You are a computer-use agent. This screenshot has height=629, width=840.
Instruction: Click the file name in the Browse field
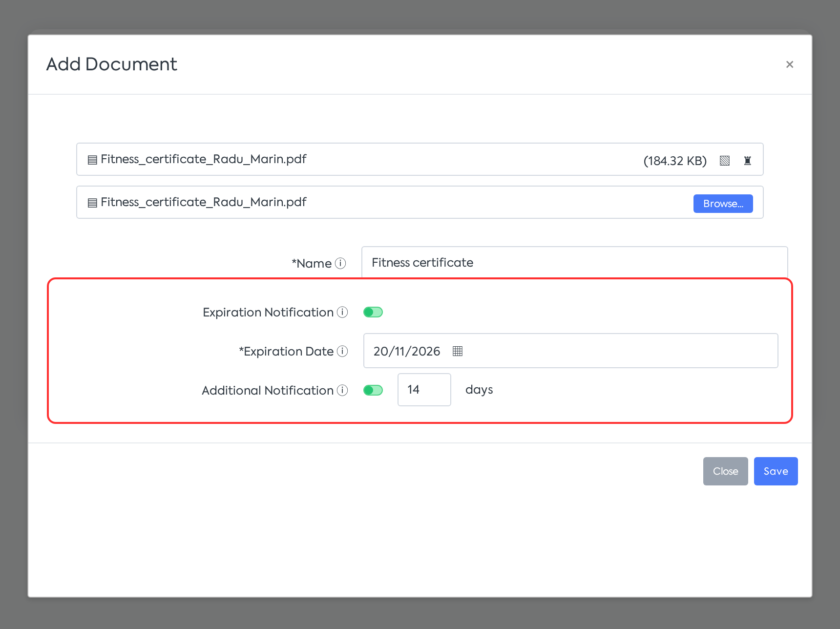pos(204,202)
